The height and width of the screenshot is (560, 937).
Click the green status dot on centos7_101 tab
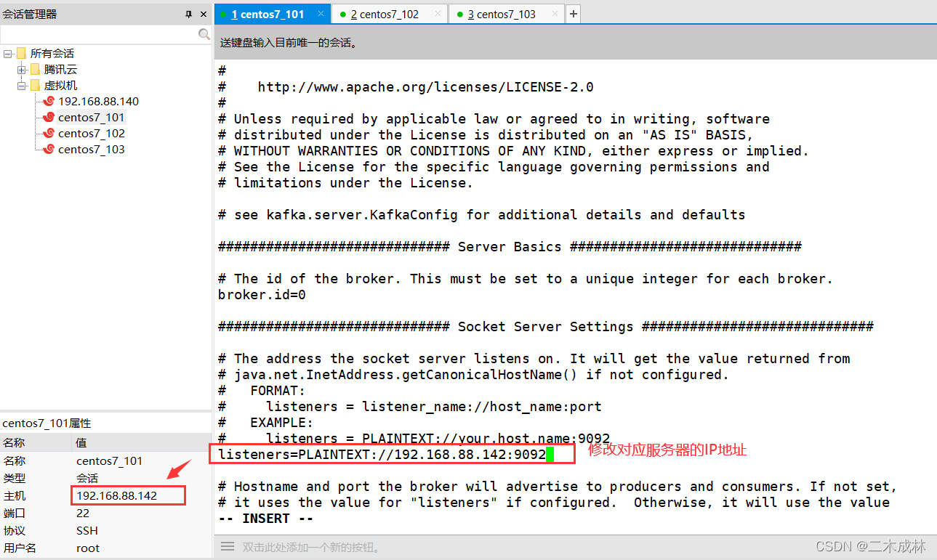coord(224,15)
